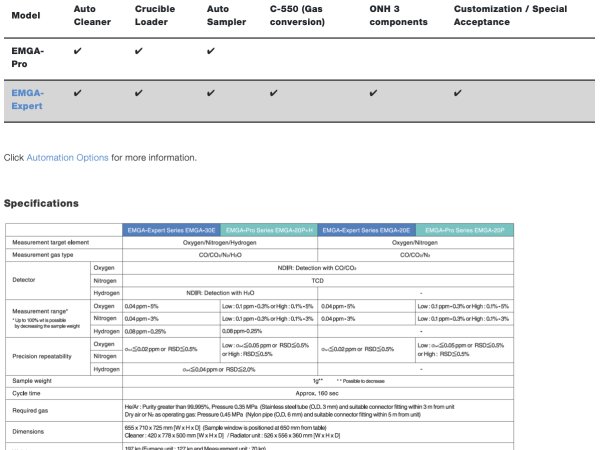Click EMGA-Expert's Crucible Loader checkmark
This screenshot has height=450, width=600.
(139, 93)
